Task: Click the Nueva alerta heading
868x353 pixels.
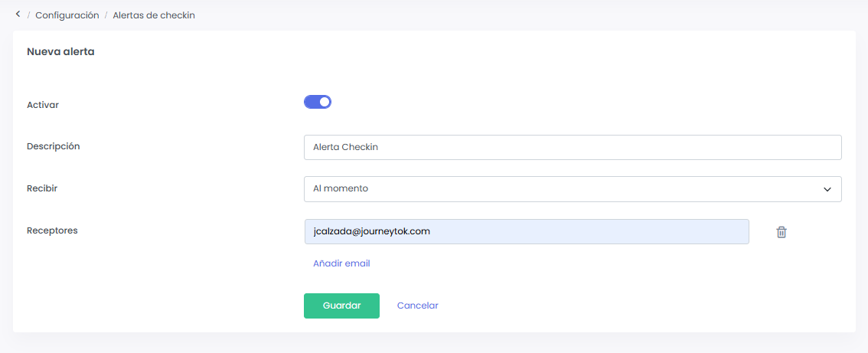Action: (x=60, y=52)
